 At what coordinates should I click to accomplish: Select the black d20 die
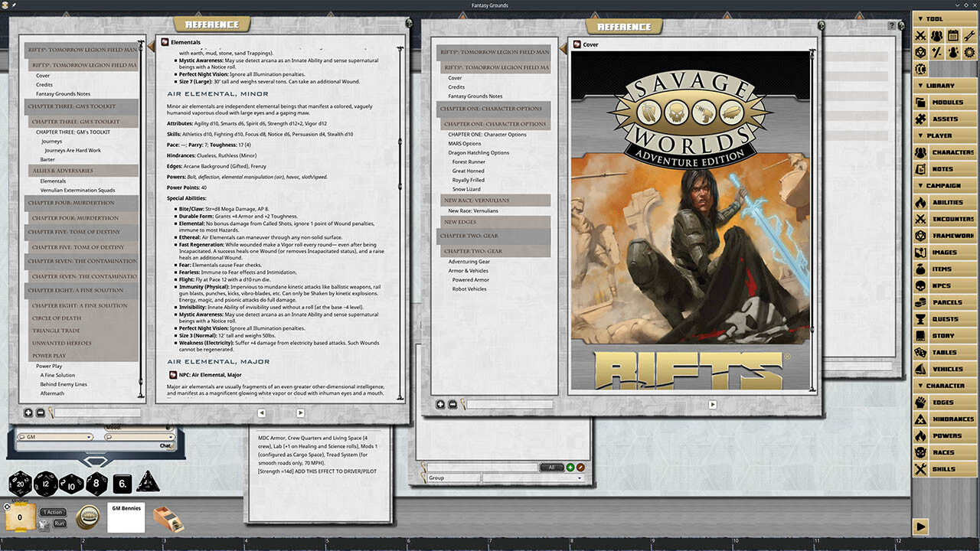[19, 484]
